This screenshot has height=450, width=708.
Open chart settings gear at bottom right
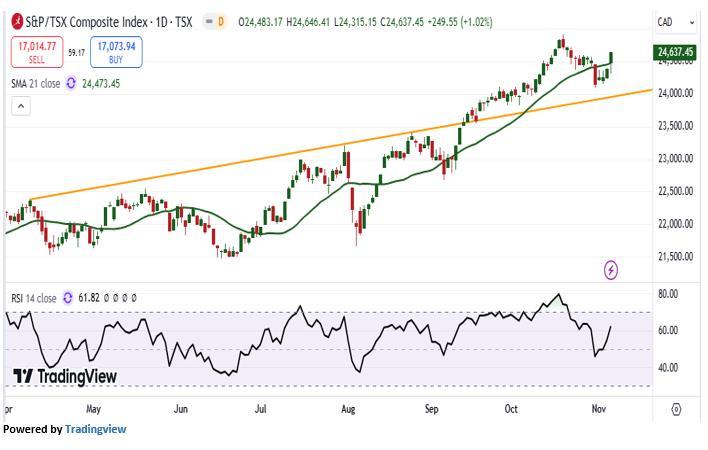tap(677, 409)
